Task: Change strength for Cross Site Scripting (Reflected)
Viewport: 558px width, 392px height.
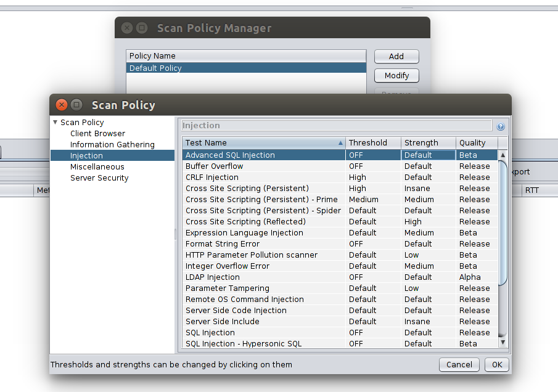Action: tap(429, 222)
